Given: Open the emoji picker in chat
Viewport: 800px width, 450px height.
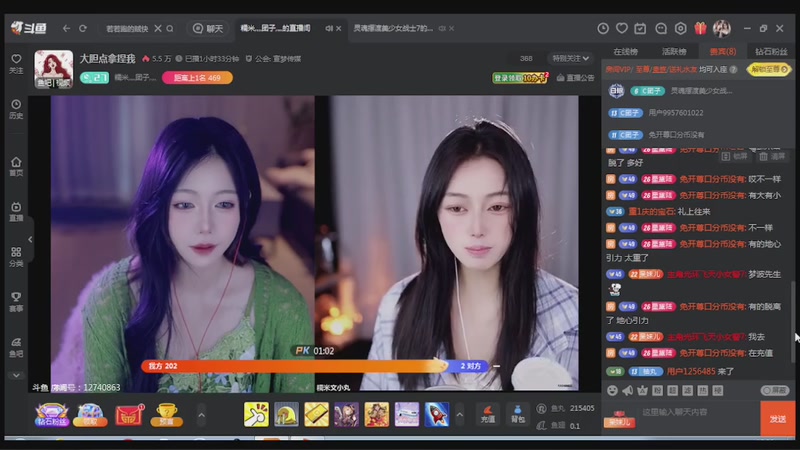Looking at the screenshot, I should point(612,390).
